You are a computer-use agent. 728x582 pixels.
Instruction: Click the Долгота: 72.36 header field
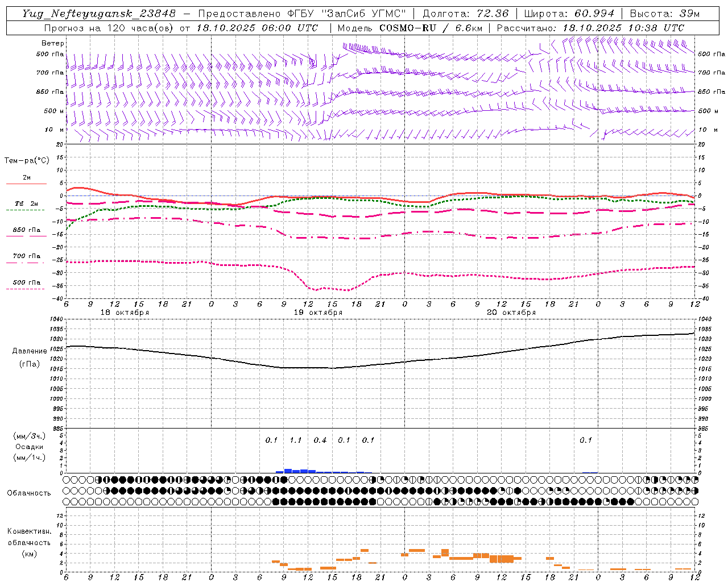(x=465, y=14)
